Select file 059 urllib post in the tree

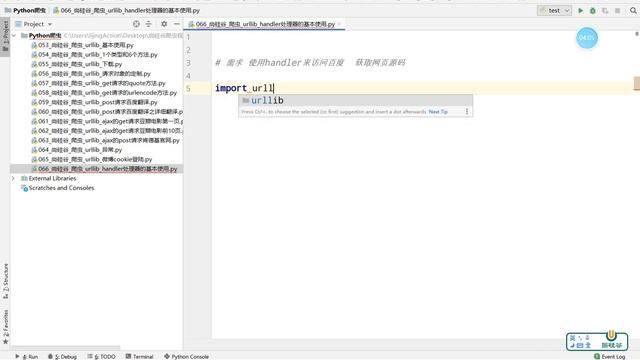coord(94,102)
